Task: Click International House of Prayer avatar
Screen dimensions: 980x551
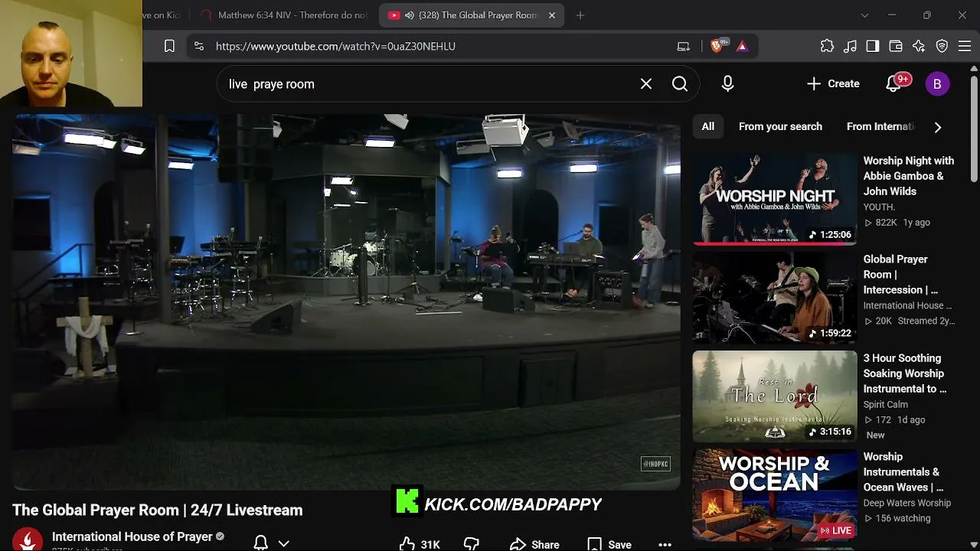Action: coord(28,540)
